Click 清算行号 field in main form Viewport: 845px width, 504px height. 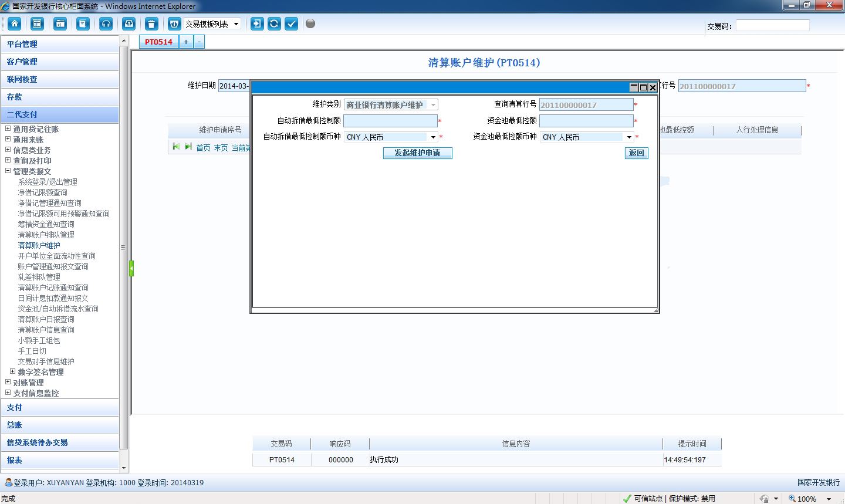[x=742, y=86]
